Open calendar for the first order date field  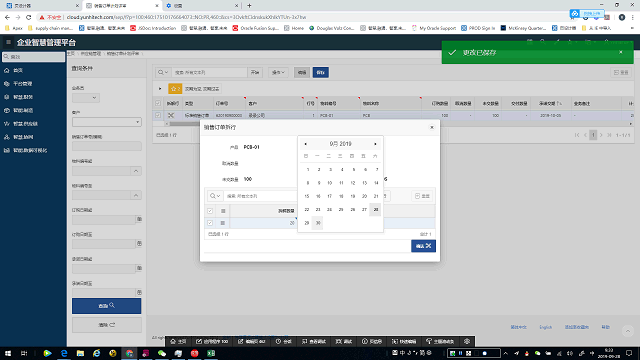tap(139, 219)
